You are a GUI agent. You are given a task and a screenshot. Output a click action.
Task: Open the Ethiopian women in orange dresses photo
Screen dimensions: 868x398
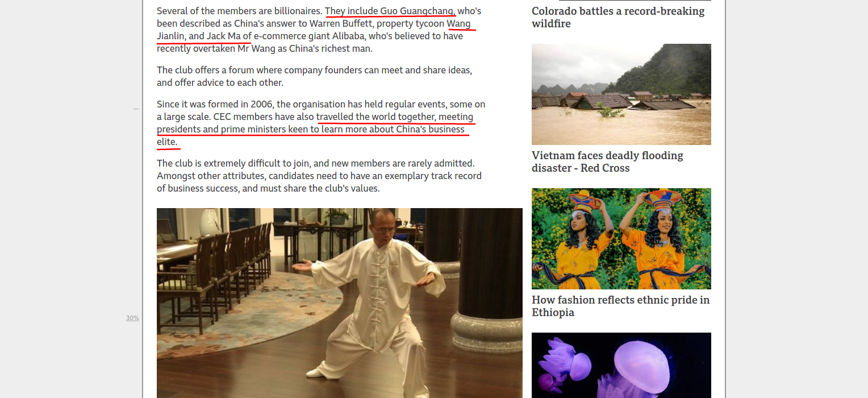pos(621,239)
